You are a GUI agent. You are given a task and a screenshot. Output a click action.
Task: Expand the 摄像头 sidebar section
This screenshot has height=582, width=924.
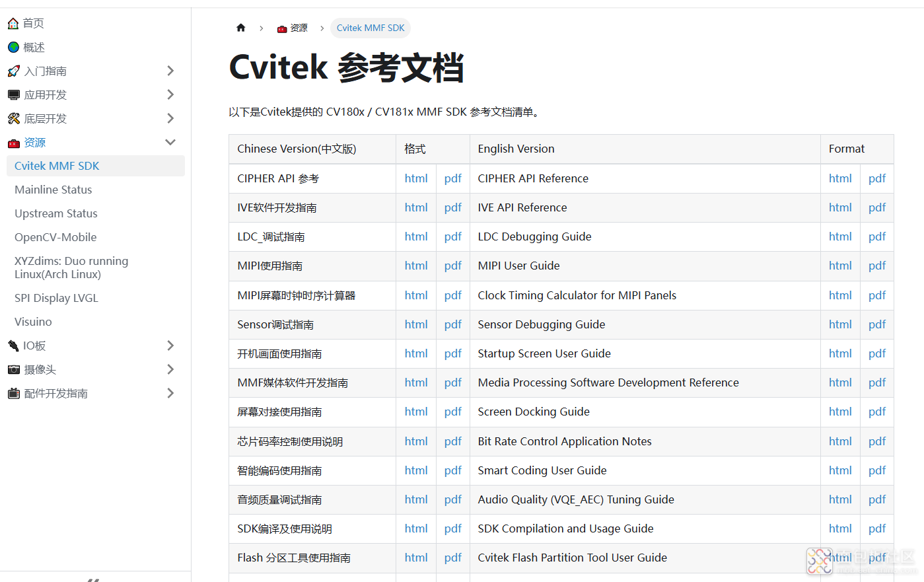tap(170, 369)
